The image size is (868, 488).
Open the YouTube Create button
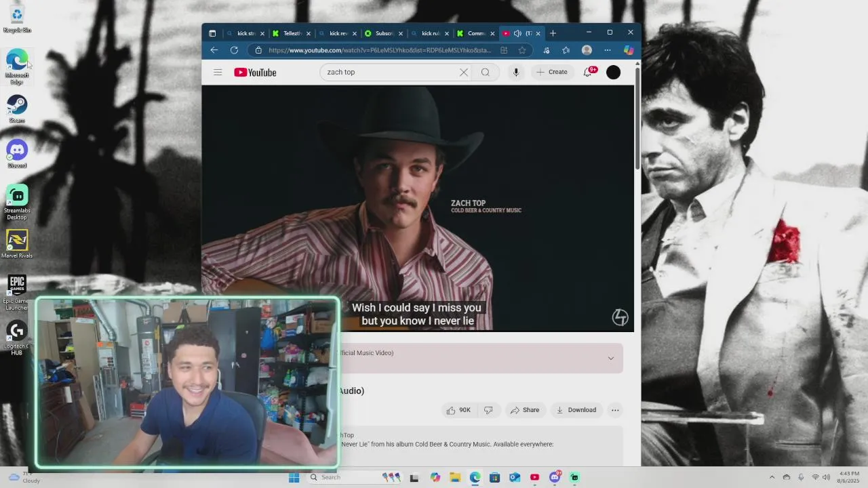coord(552,72)
